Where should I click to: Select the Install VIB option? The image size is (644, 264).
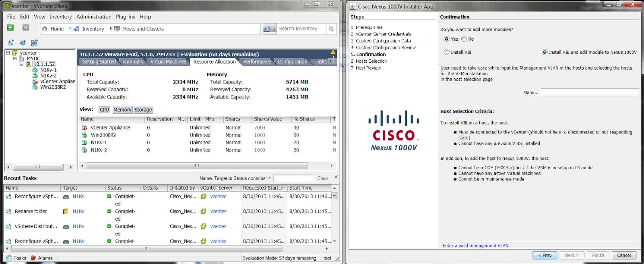pos(446,52)
